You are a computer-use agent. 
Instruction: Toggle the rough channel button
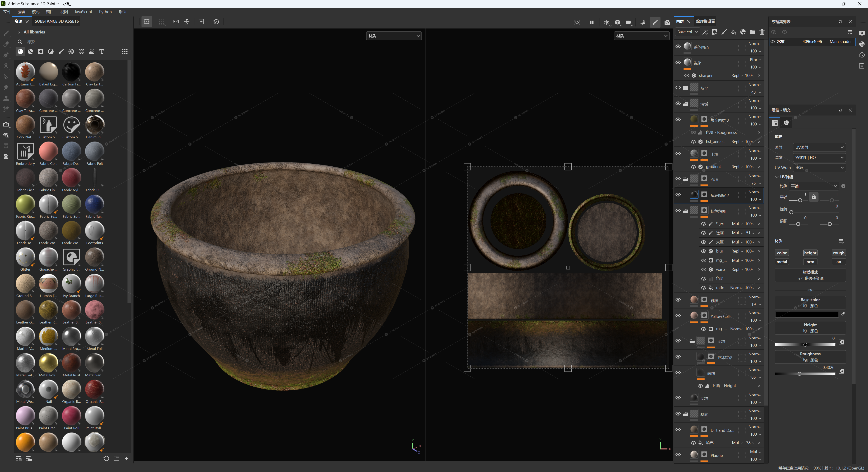click(839, 253)
